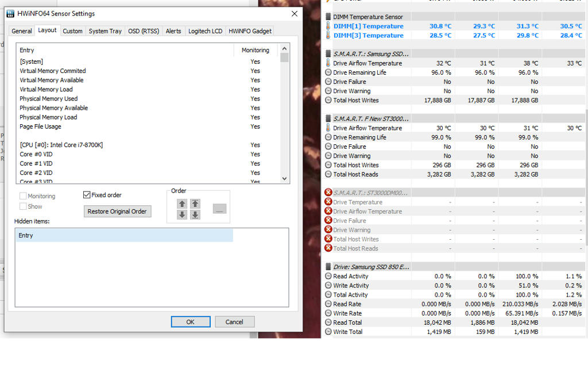The width and height of the screenshot is (588, 365).
Task: Move the selected entry up one position
Action: (182, 204)
